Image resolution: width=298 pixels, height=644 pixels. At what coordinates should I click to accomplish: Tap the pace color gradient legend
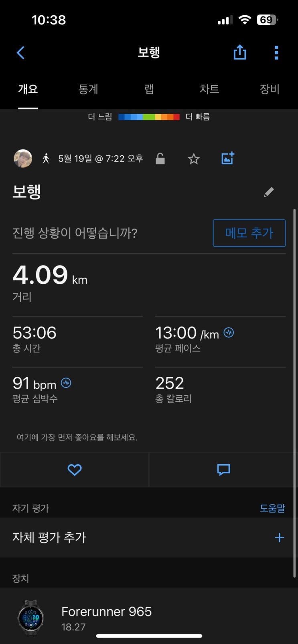coord(149,117)
